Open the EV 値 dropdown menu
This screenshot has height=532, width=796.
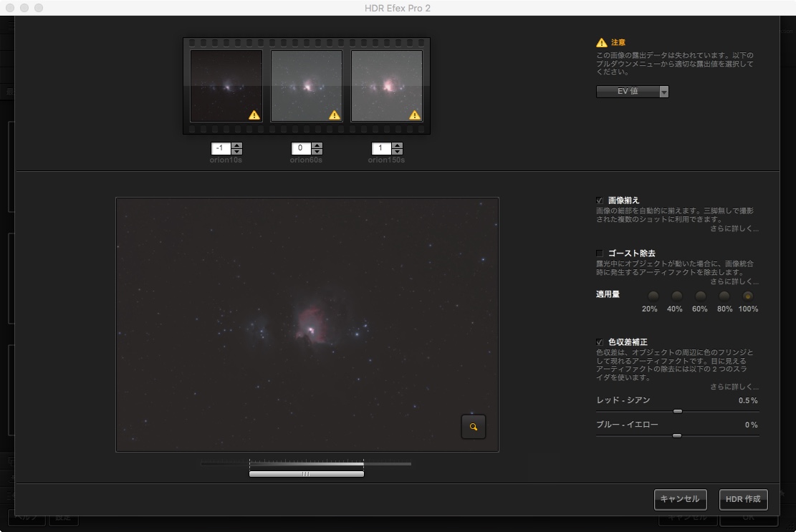point(632,91)
